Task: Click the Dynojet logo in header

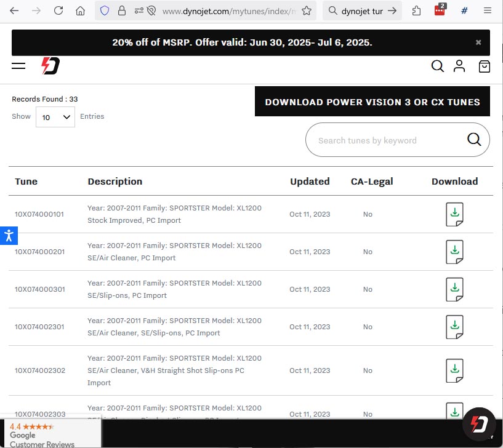Action: point(50,66)
